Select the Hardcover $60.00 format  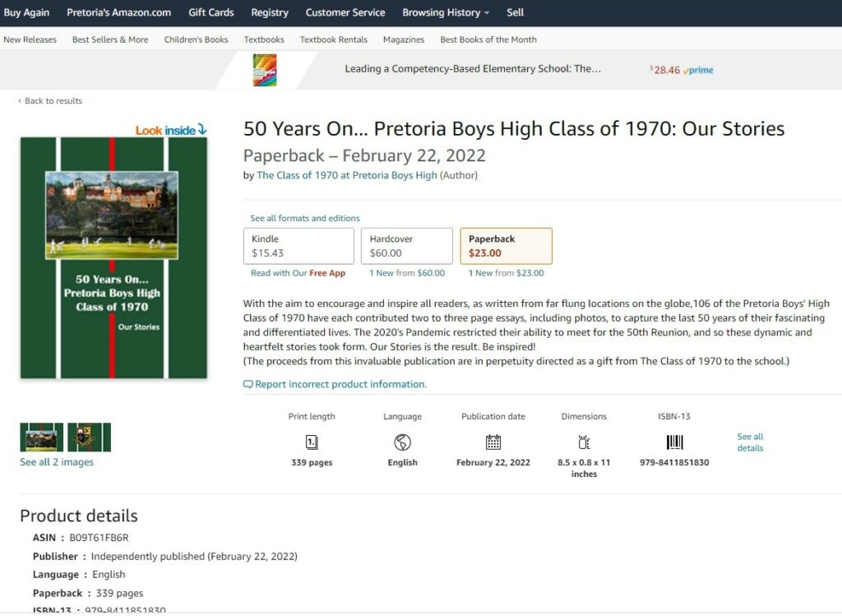(406, 246)
